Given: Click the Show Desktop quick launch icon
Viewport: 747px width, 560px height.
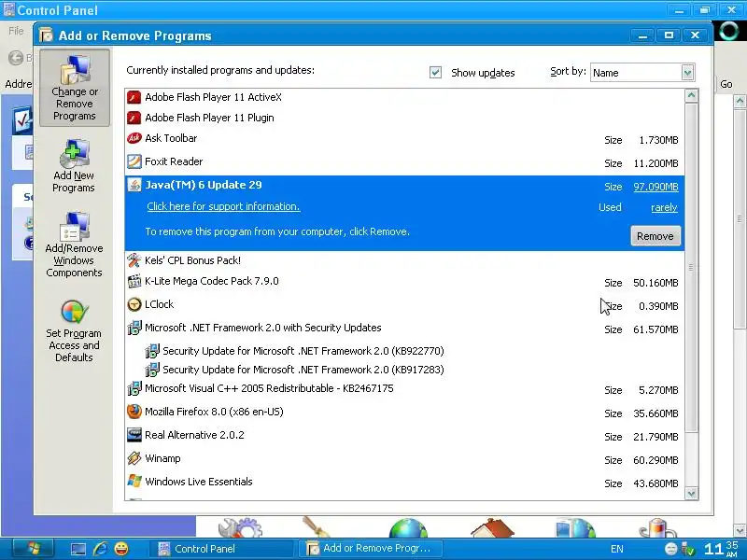Looking at the screenshot, I should point(78,549).
